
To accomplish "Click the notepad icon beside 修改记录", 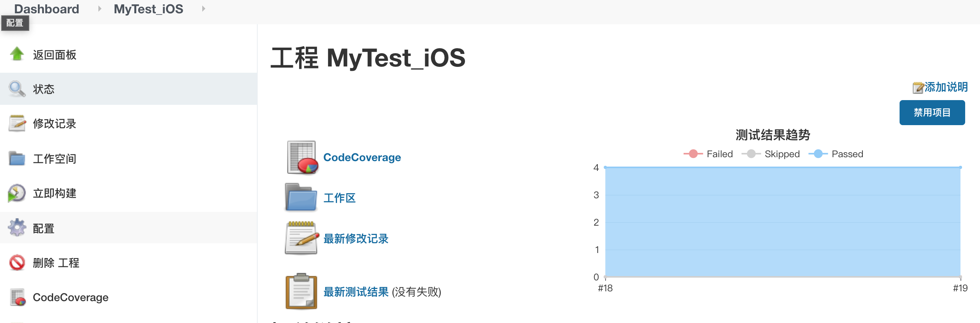I will [17, 124].
